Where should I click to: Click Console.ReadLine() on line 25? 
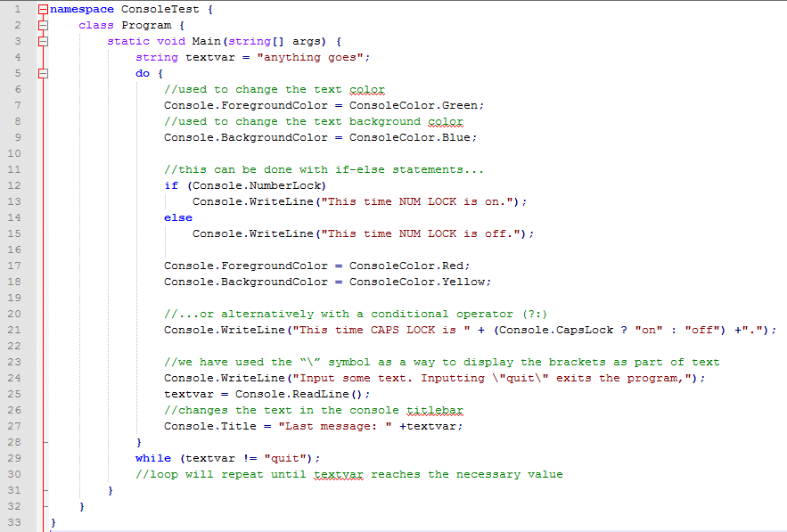[x=299, y=395]
